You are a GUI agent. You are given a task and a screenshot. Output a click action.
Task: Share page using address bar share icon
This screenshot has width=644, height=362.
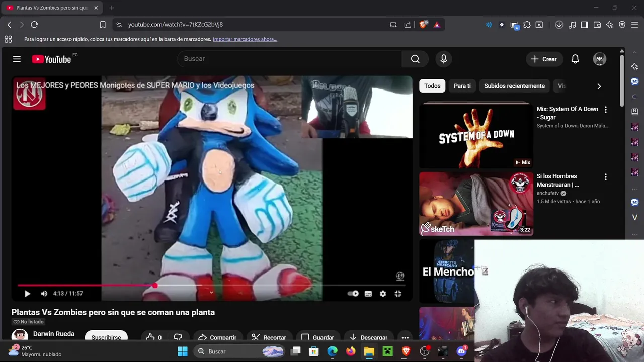[408, 25]
